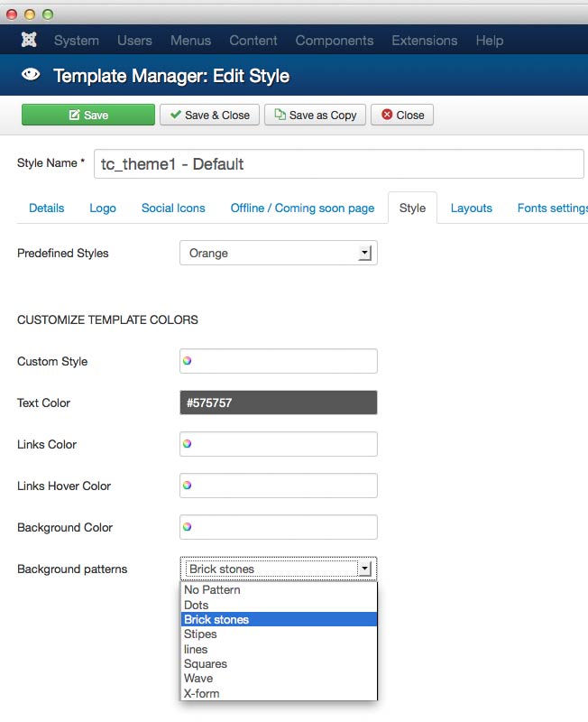Click Save & Close button
The width and height of the screenshot is (588, 722).
209,116
